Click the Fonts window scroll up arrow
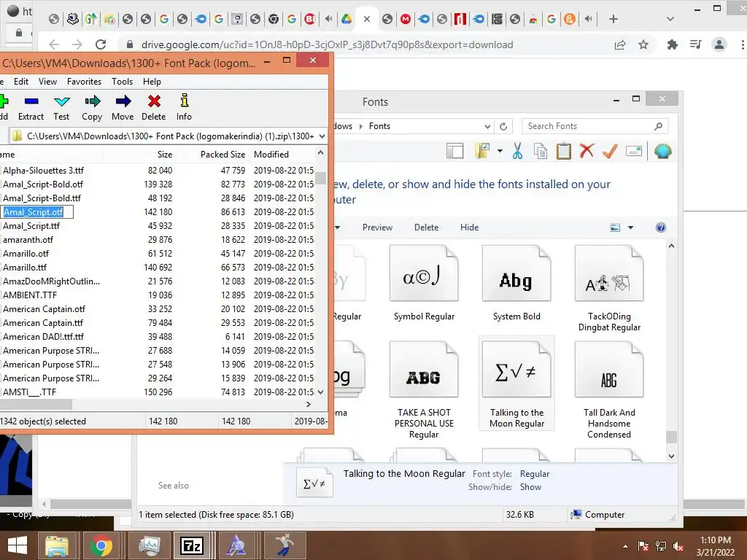 click(671, 246)
